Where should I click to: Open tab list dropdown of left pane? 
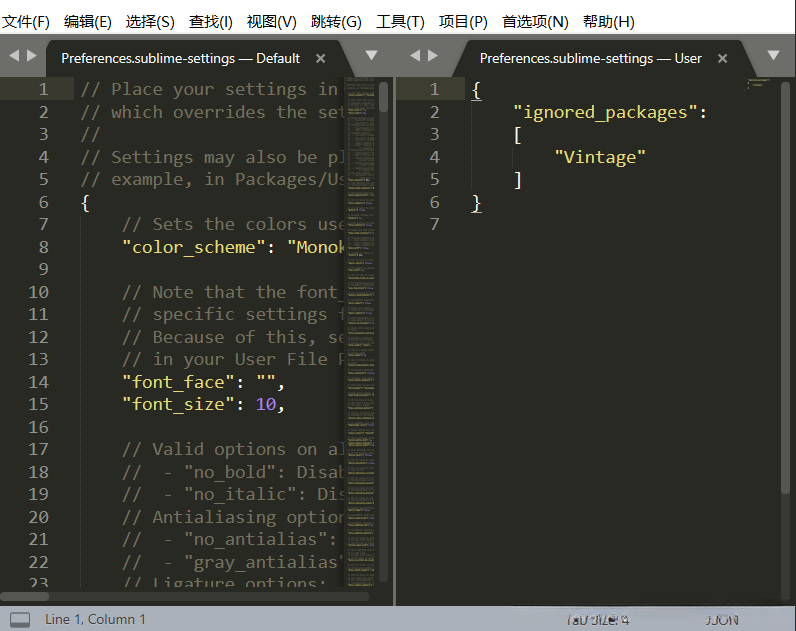[372, 55]
